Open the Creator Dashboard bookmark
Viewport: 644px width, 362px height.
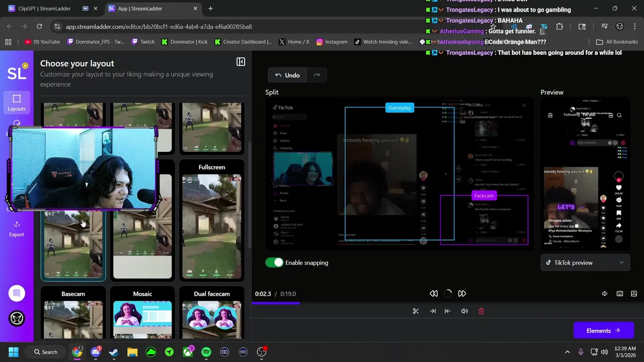(x=243, y=42)
